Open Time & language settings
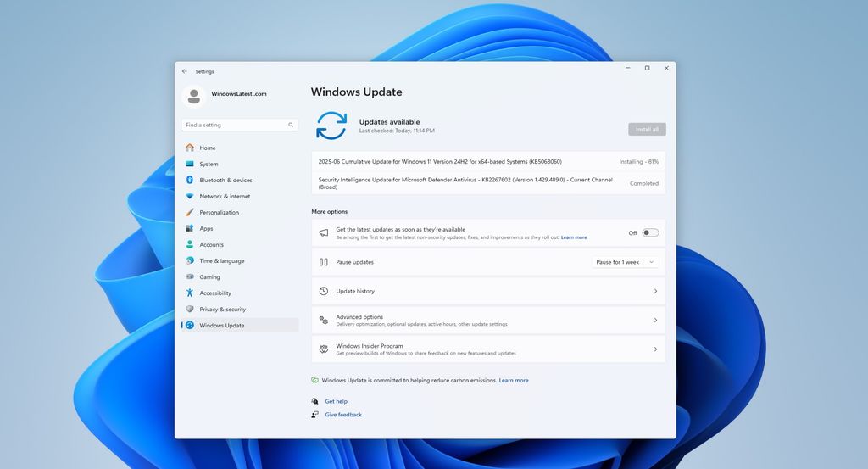Image resolution: width=868 pixels, height=469 pixels. click(240, 260)
